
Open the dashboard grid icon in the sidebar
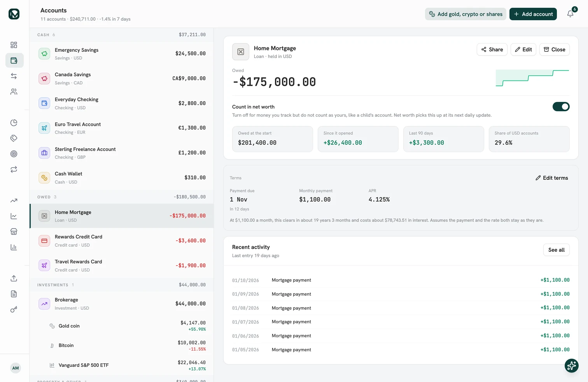(14, 45)
